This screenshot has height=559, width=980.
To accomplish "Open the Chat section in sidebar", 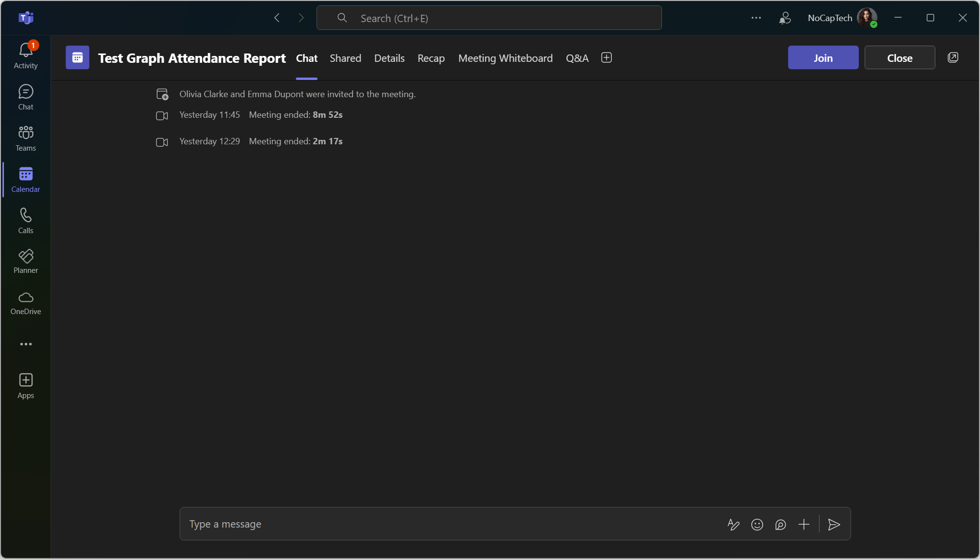I will tap(25, 97).
